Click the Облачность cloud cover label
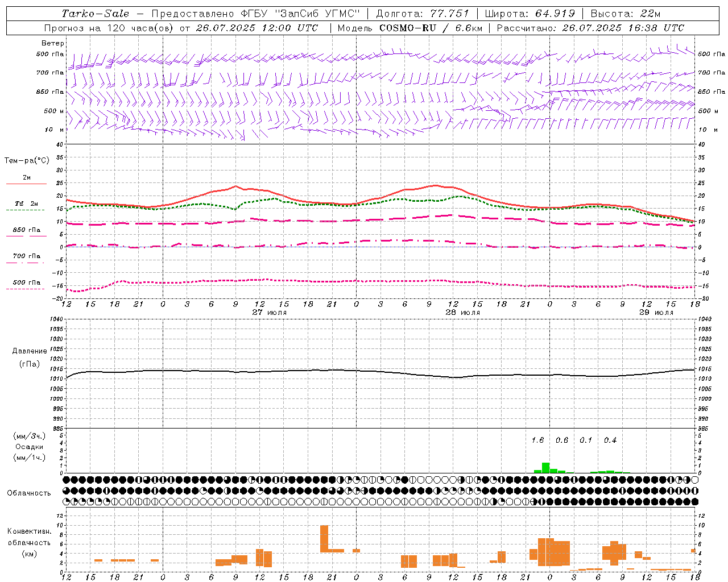Viewport: 728px width, 582px height. (x=29, y=493)
